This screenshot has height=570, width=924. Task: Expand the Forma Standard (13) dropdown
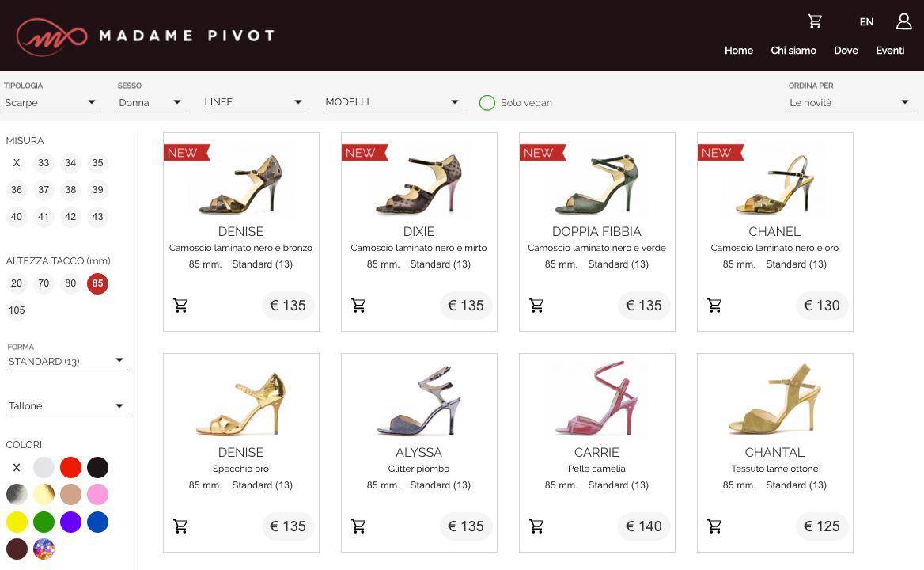tap(67, 361)
